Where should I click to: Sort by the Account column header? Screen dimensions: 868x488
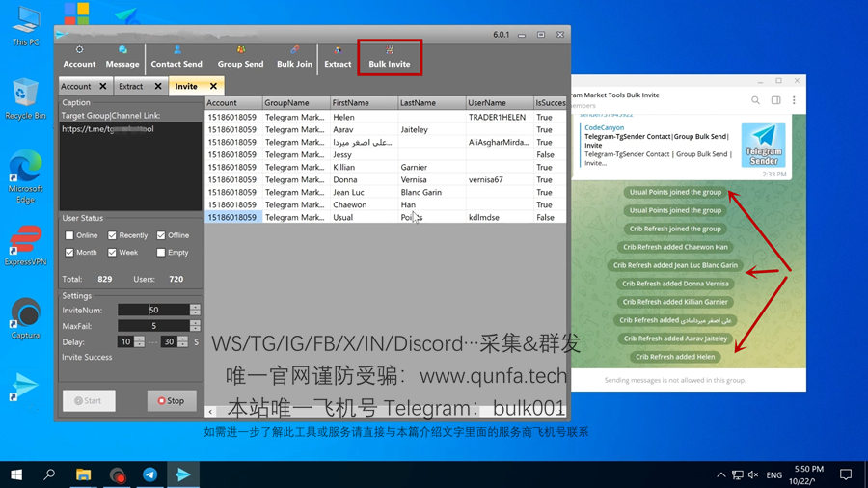pyautogui.click(x=233, y=103)
